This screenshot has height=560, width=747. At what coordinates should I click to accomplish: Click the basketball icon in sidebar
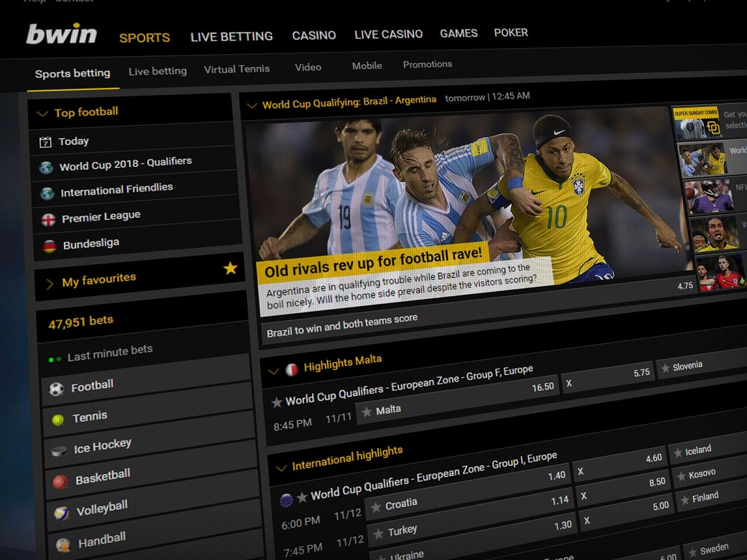click(x=60, y=482)
